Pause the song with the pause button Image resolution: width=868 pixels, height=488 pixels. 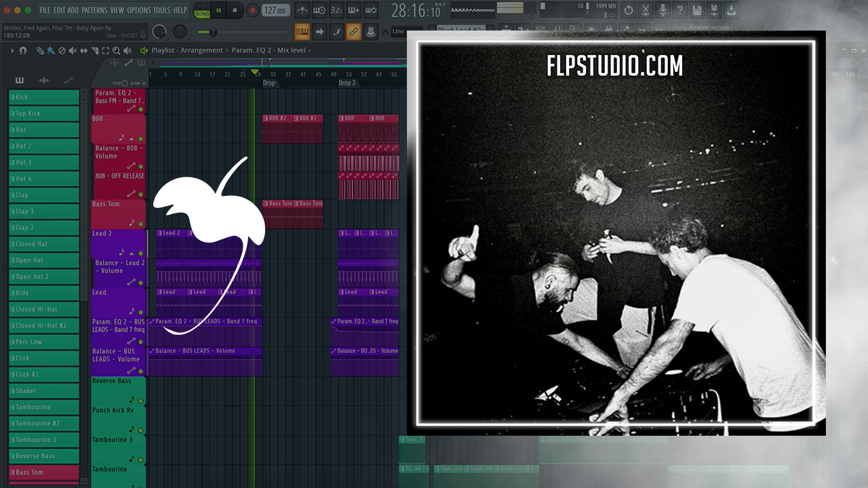219,10
